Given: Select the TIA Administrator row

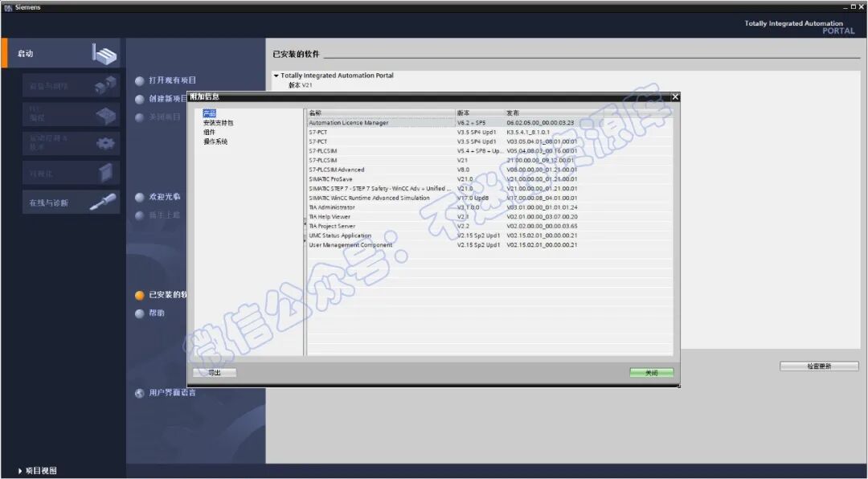Looking at the screenshot, I should [x=490, y=207].
